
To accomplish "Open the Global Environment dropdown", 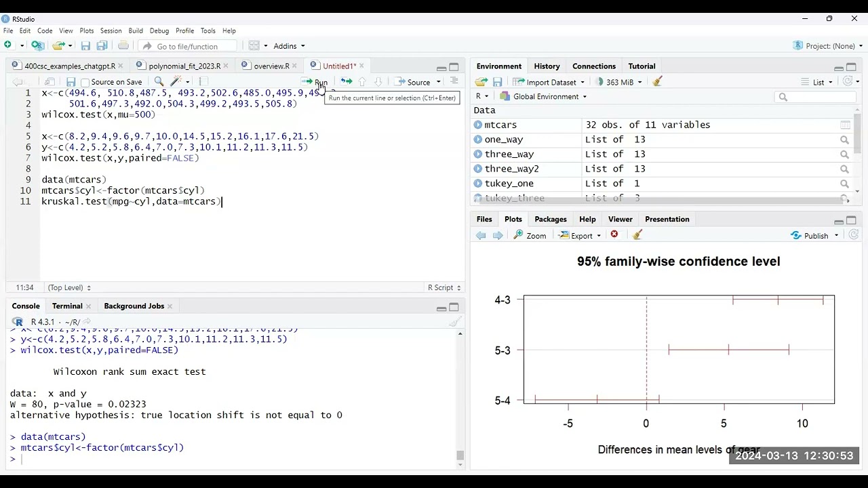I will pyautogui.click(x=543, y=96).
